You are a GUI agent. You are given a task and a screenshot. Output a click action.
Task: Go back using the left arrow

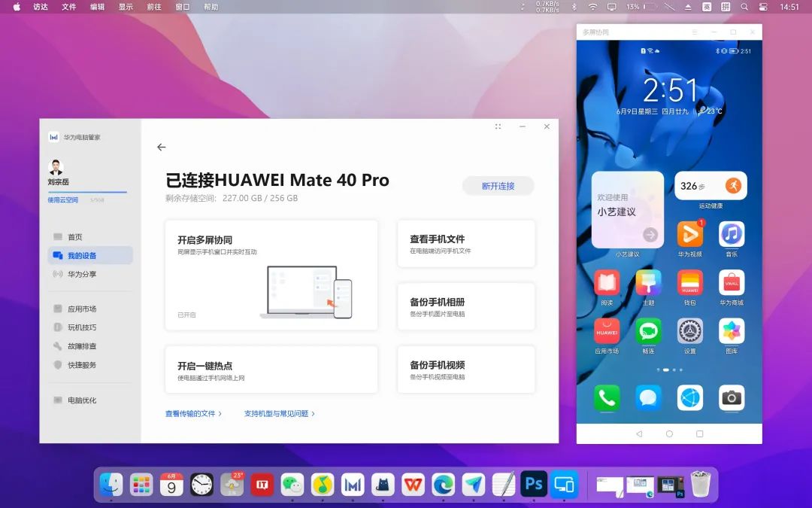coord(161,148)
